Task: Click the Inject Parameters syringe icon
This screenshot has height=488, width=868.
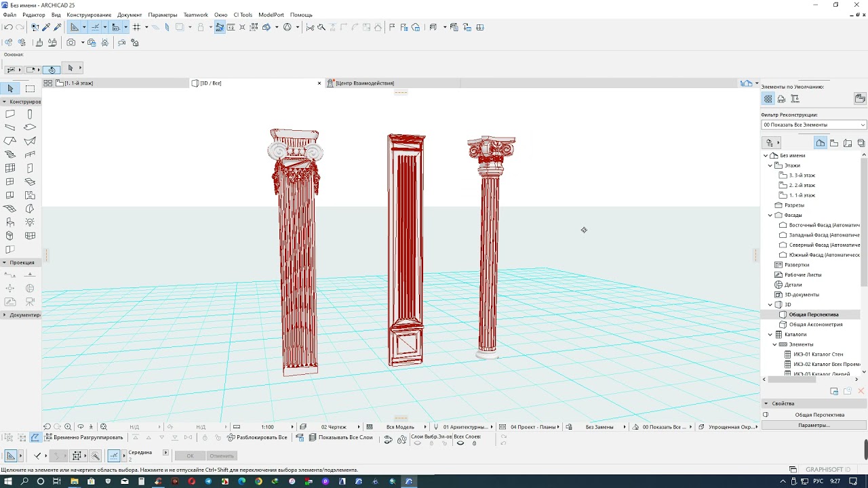Action: 58,27
